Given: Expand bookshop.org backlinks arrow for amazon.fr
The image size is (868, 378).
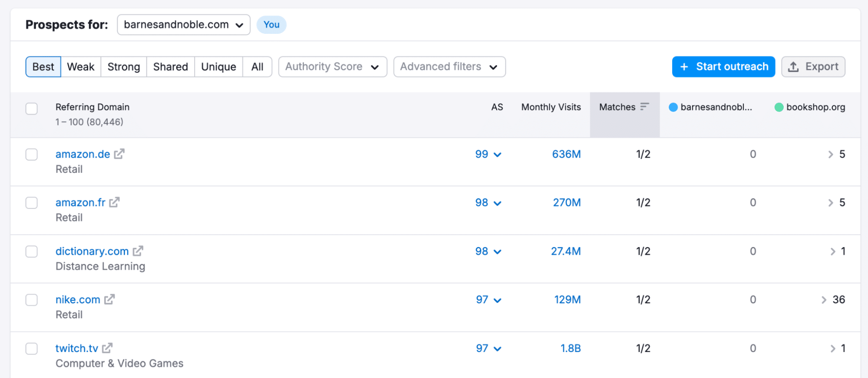Looking at the screenshot, I should click(x=830, y=203).
